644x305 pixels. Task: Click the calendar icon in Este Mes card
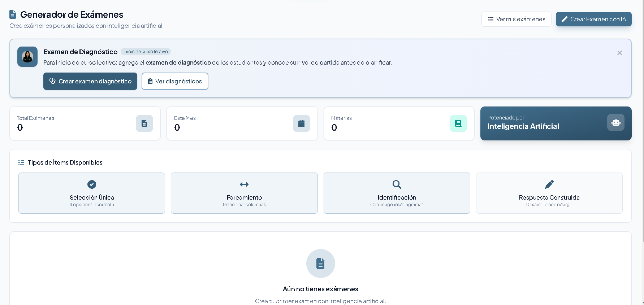(x=302, y=123)
